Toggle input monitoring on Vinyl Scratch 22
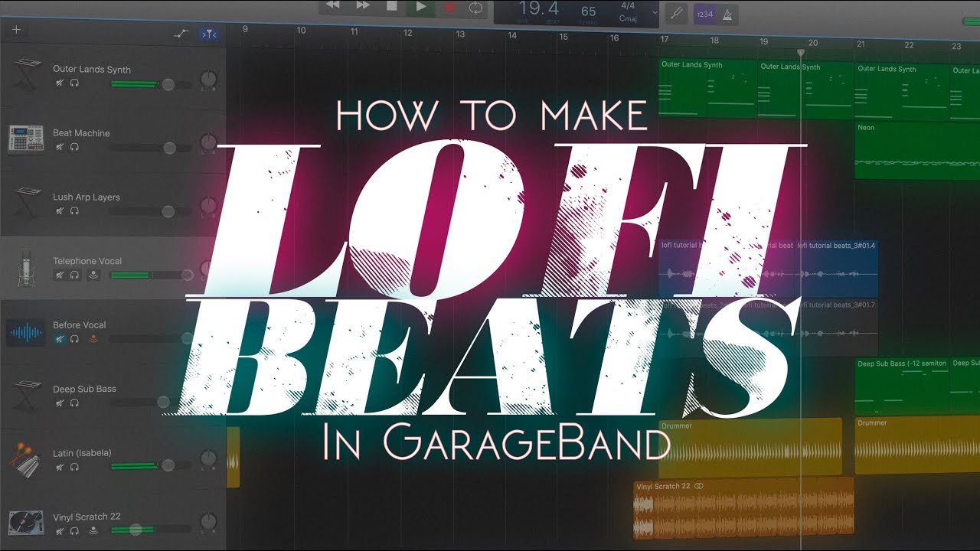This screenshot has height=551, width=980. [93, 530]
